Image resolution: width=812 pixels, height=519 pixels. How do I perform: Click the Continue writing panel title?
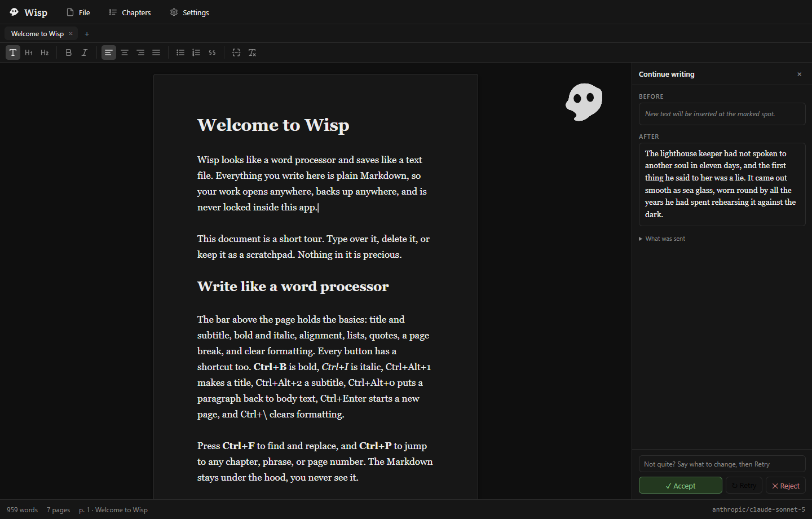(x=667, y=74)
